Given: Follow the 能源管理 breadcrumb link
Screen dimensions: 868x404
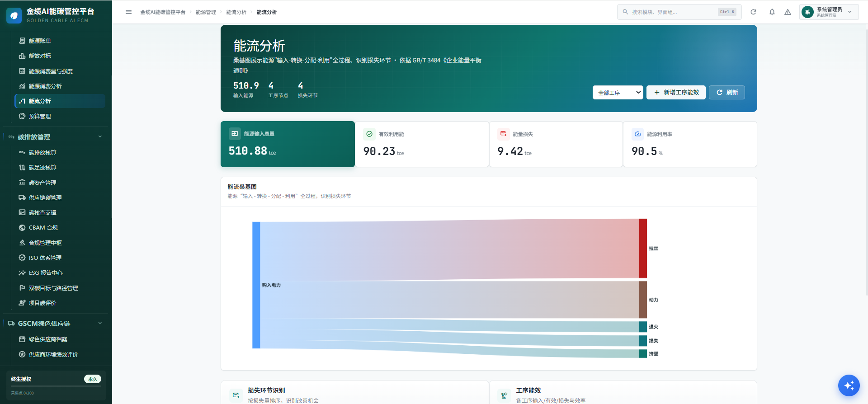Looking at the screenshot, I should point(206,12).
